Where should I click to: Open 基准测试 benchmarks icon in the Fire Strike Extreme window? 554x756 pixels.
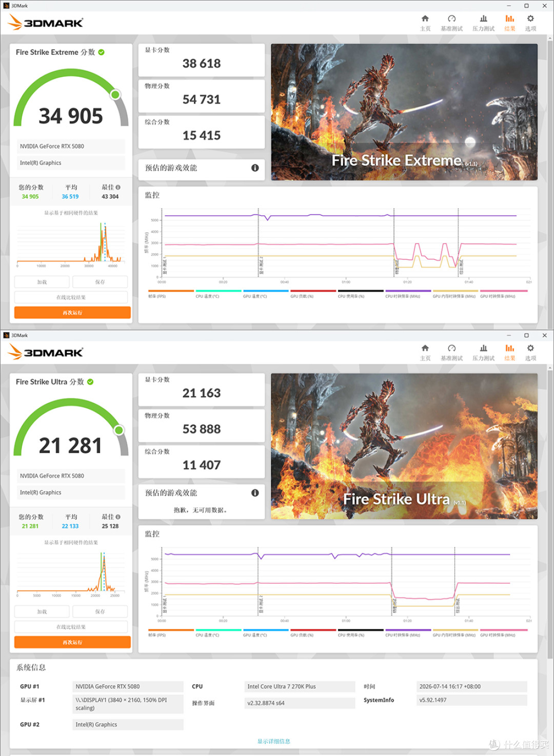pyautogui.click(x=451, y=23)
